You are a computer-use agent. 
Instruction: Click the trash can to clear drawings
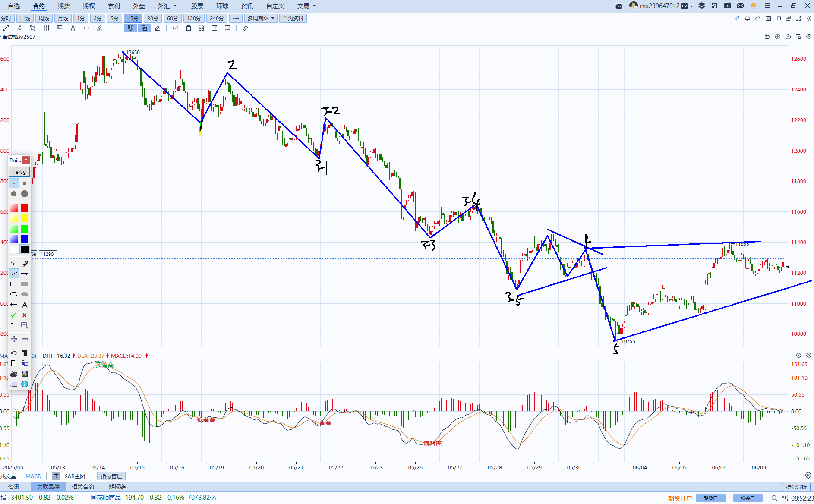pos(25,353)
